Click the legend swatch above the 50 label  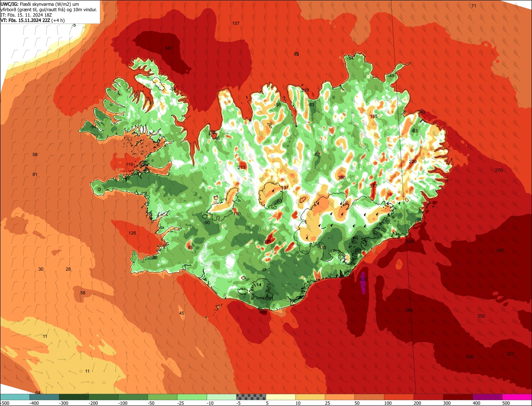pyautogui.click(x=370, y=397)
